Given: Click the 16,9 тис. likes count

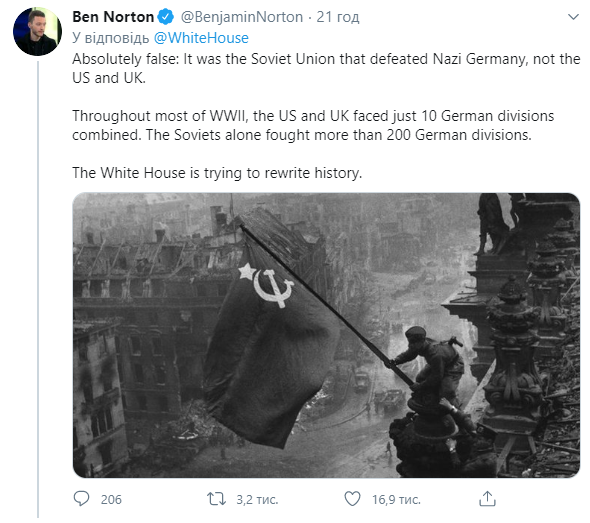Looking at the screenshot, I should coord(396,500).
